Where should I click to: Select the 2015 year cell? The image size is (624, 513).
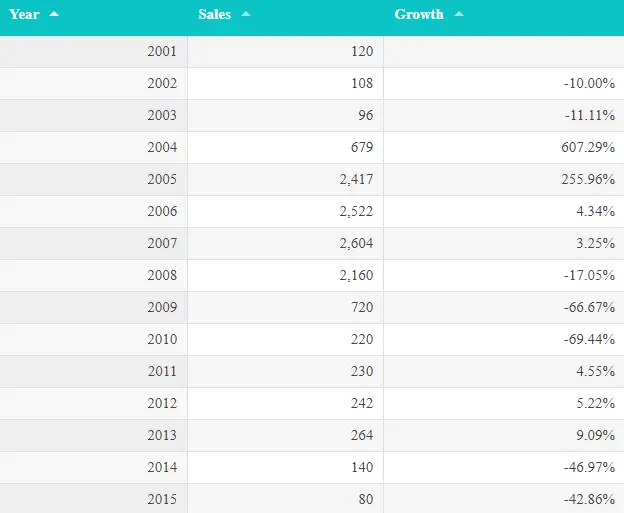(x=162, y=499)
